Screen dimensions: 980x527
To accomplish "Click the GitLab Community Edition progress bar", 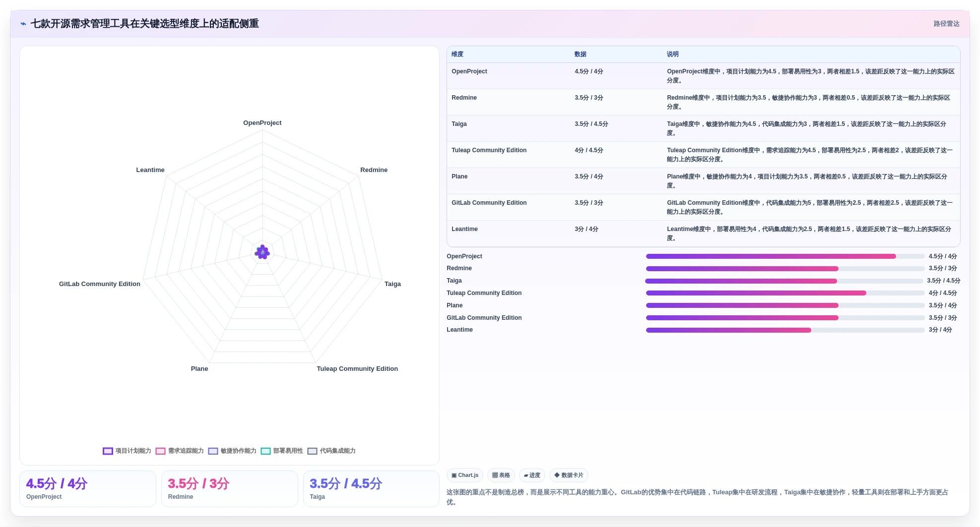I will (785, 318).
